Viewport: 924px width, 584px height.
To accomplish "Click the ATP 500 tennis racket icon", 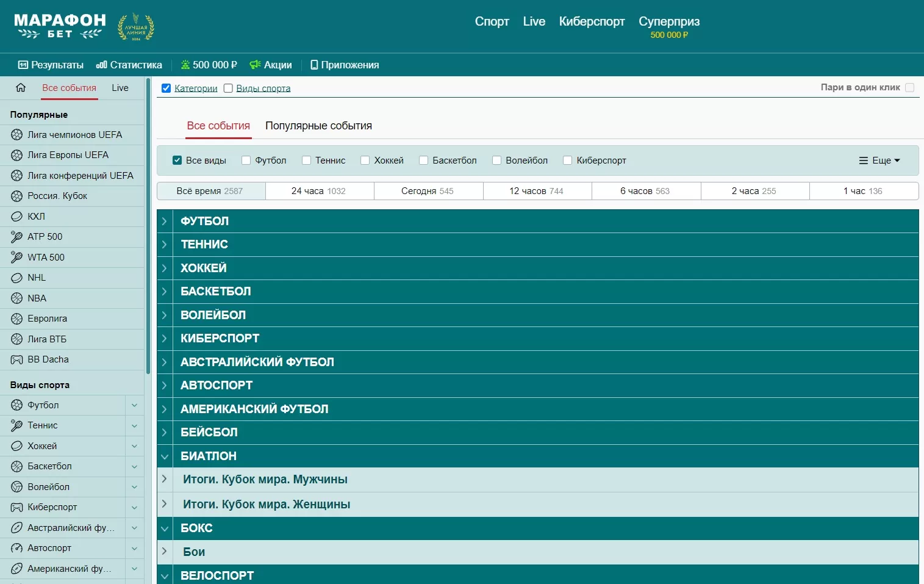I will (16, 237).
